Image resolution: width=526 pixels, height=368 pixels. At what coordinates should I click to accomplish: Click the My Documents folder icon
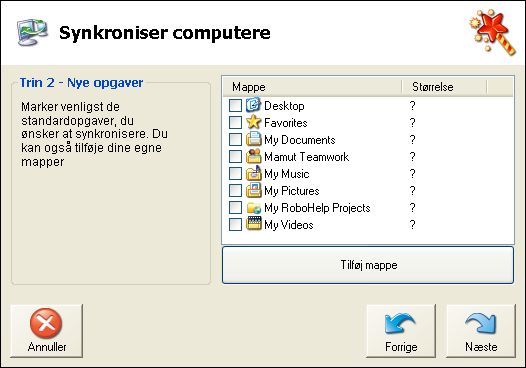click(x=253, y=139)
